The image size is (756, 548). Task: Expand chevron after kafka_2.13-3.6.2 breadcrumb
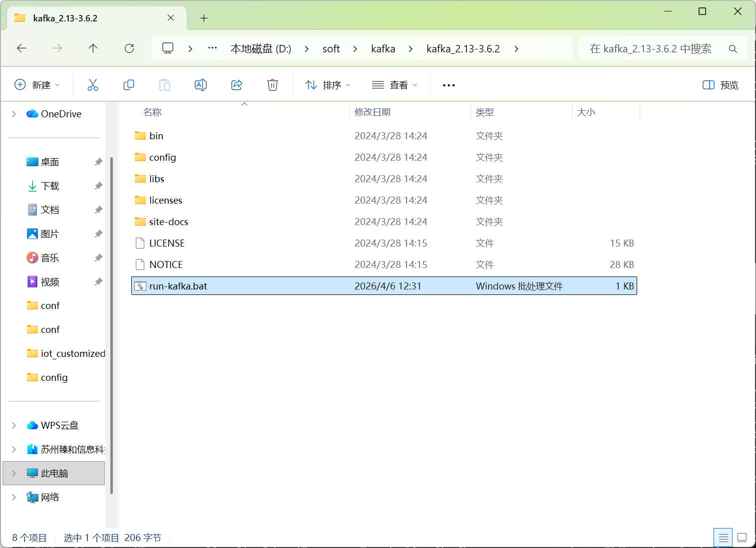(516, 49)
